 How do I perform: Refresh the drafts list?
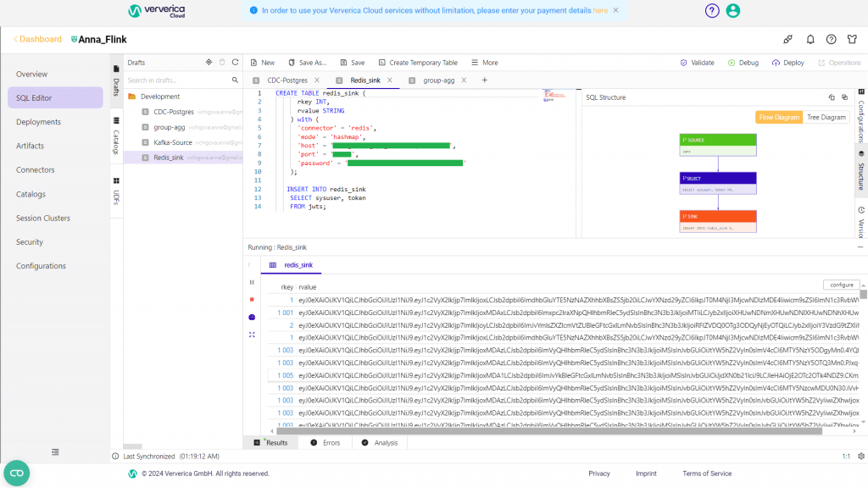[x=236, y=63]
